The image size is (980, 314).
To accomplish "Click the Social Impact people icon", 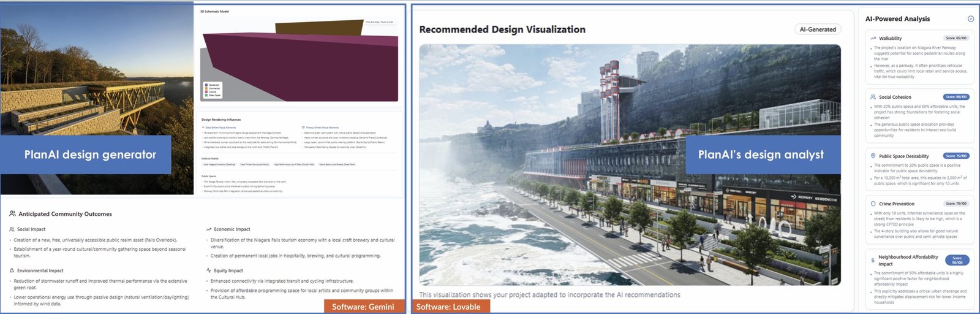I will 12,229.
